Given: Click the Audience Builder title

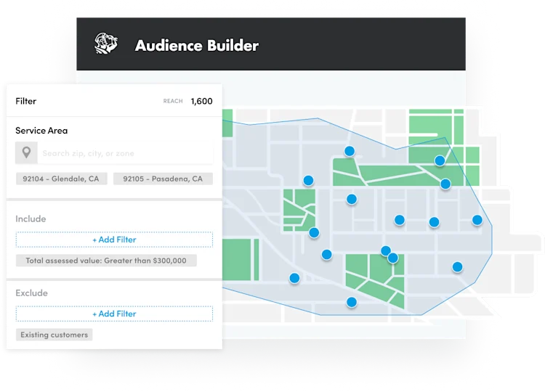Looking at the screenshot, I should click(x=197, y=46).
